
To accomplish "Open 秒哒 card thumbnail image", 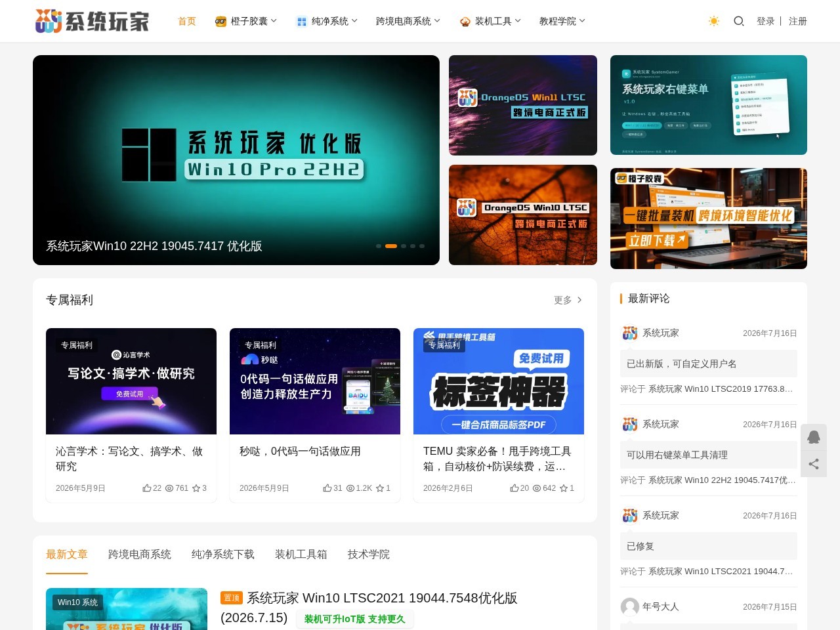I will pyautogui.click(x=315, y=381).
